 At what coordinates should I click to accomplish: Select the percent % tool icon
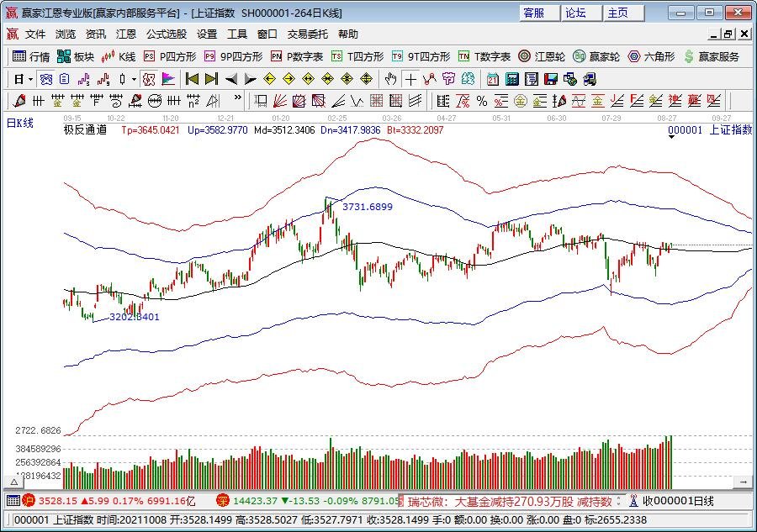coord(482,101)
